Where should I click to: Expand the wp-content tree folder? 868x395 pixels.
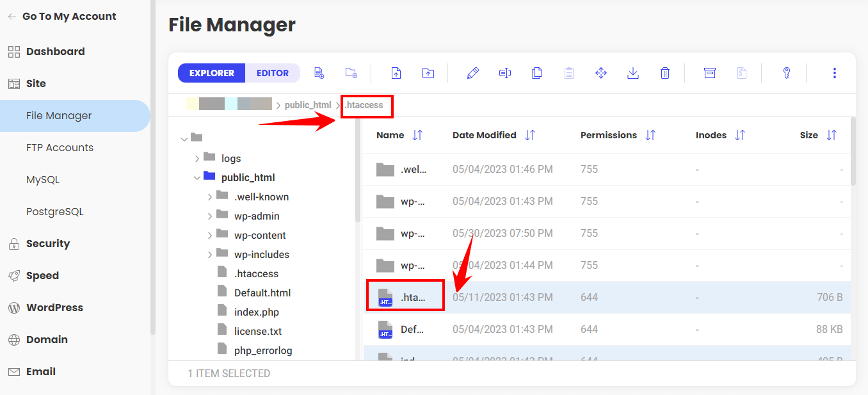210,235
